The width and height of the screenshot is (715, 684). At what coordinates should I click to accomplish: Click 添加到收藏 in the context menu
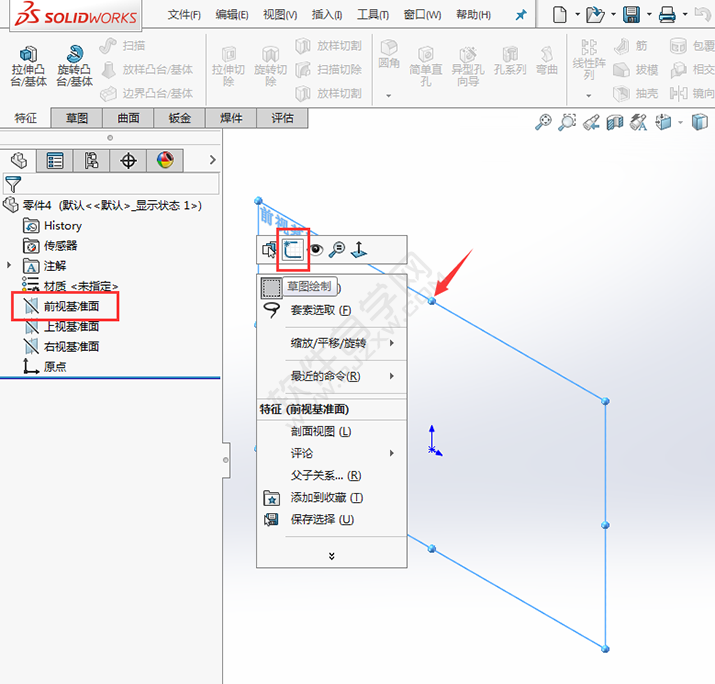[326, 498]
